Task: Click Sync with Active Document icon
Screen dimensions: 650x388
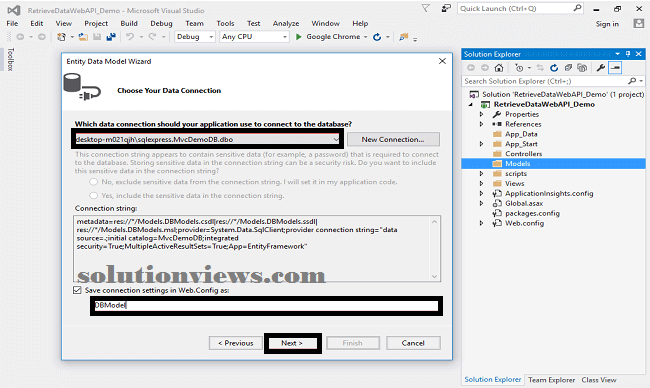Action: (540, 68)
